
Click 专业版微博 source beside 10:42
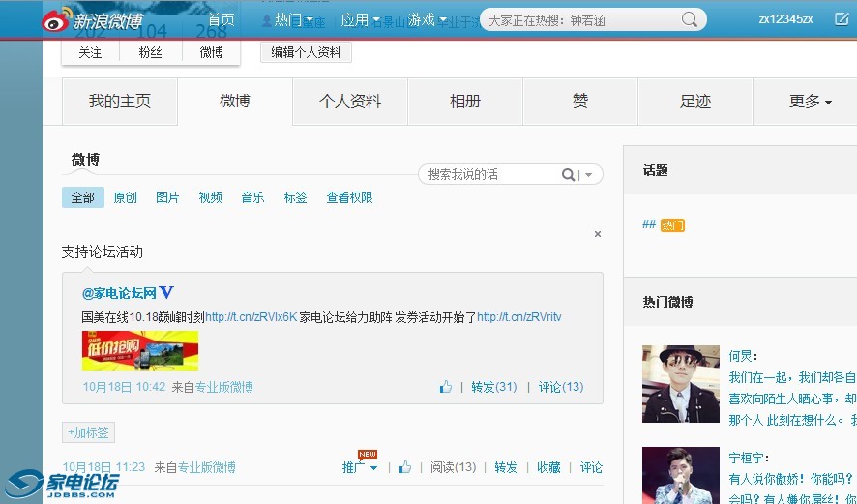click(224, 387)
